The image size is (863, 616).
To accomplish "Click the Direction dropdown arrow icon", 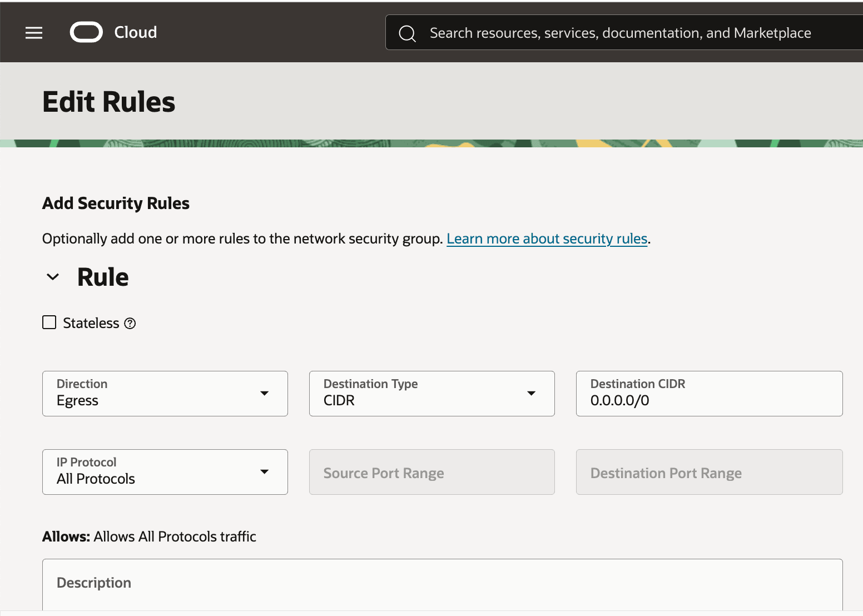I will [265, 393].
